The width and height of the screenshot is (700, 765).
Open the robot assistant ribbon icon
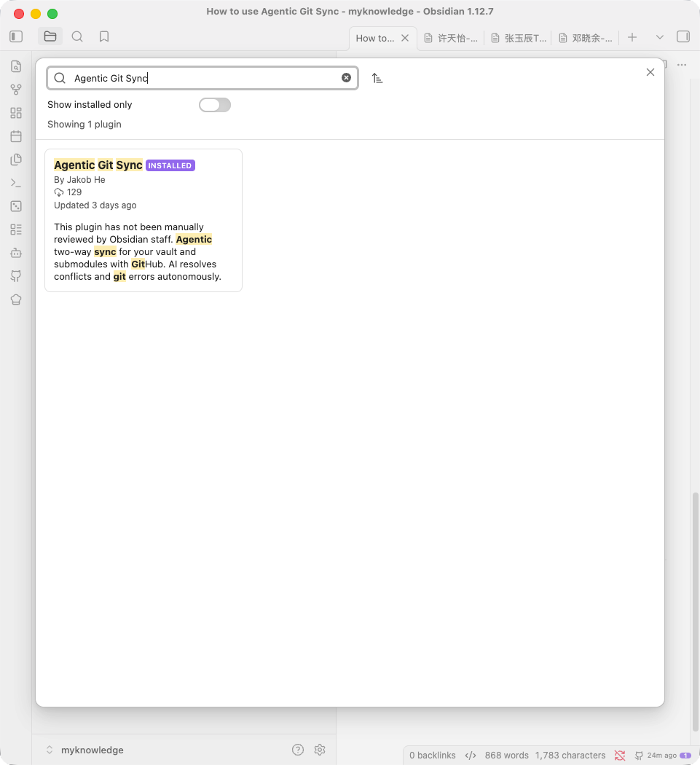16,253
